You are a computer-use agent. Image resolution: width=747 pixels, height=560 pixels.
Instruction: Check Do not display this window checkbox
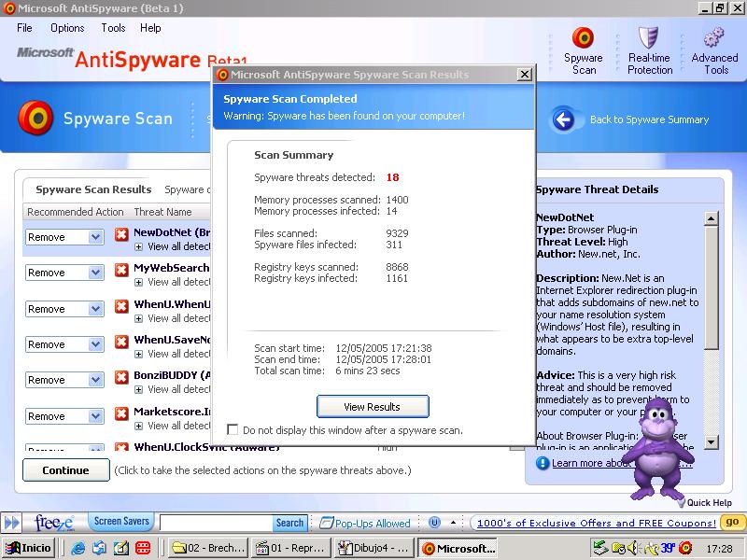coord(233,430)
